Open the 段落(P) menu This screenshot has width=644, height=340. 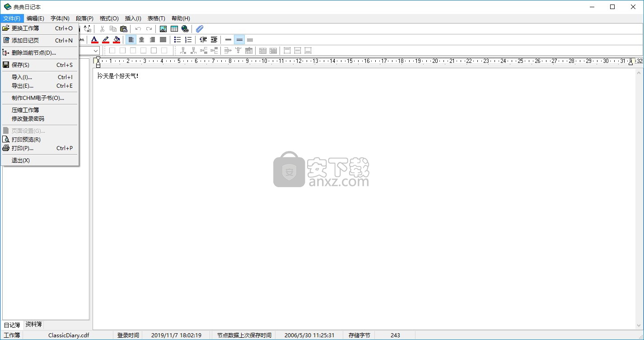pyautogui.click(x=84, y=19)
